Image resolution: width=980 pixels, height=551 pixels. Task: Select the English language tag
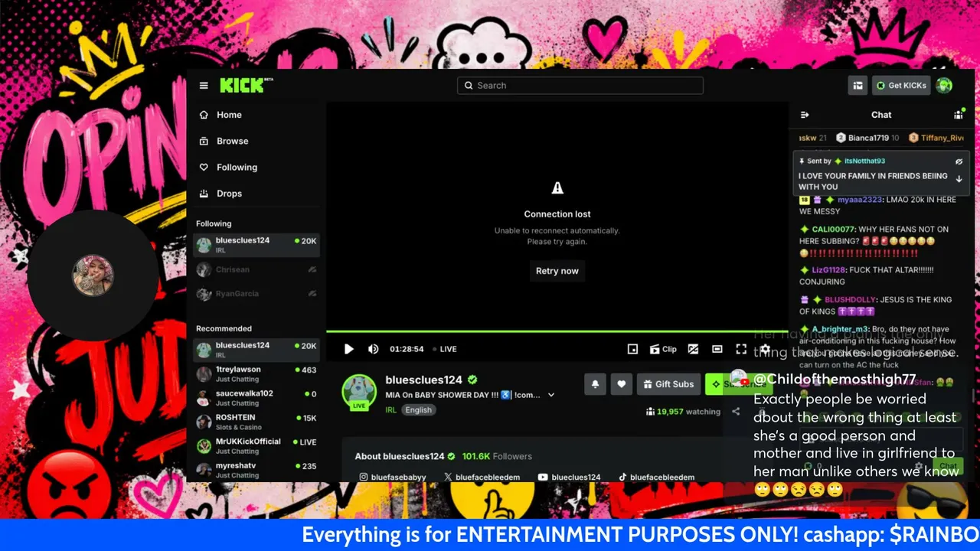(419, 410)
